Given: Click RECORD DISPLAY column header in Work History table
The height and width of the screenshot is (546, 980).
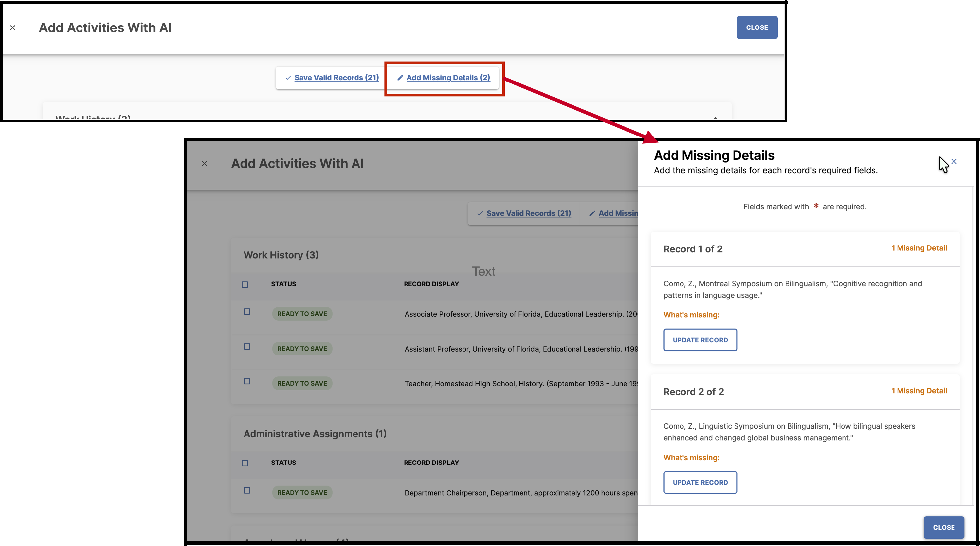Looking at the screenshot, I should tap(431, 284).
